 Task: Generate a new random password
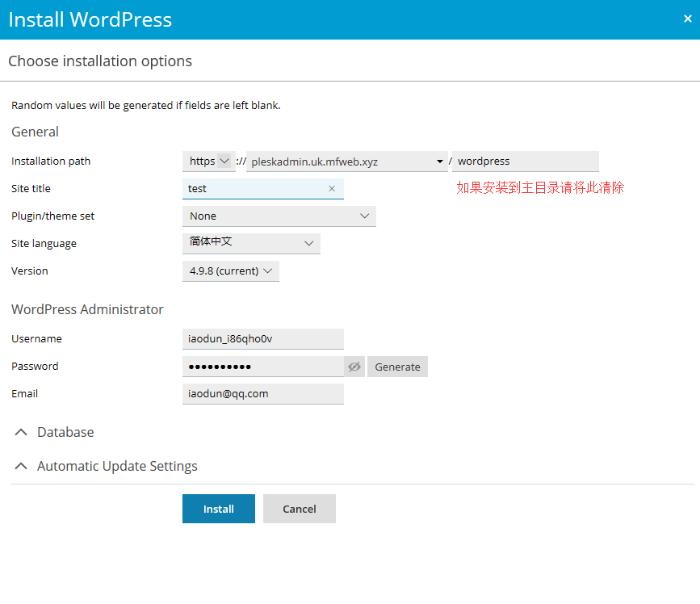[x=397, y=367]
